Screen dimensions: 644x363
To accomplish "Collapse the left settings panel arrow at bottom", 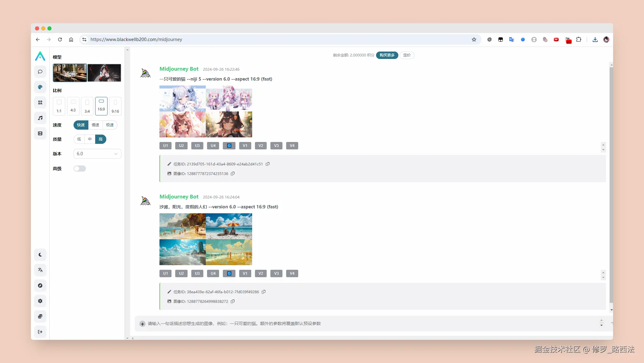I will (x=133, y=338).
